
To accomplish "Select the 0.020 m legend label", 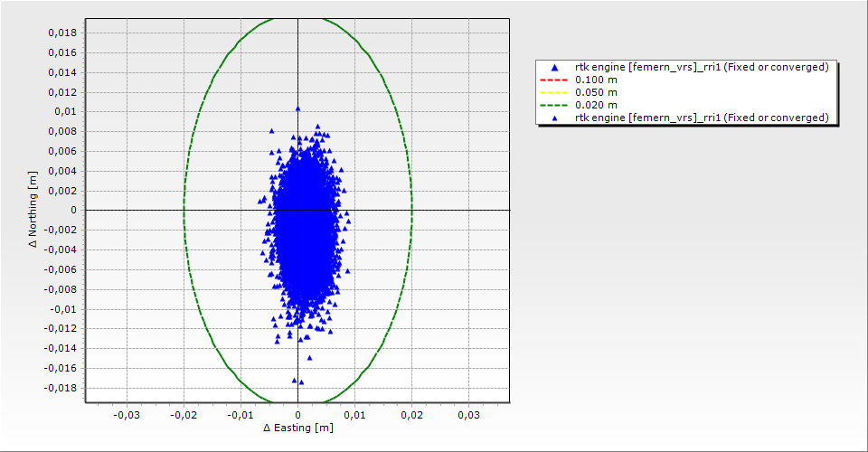I will [597, 106].
